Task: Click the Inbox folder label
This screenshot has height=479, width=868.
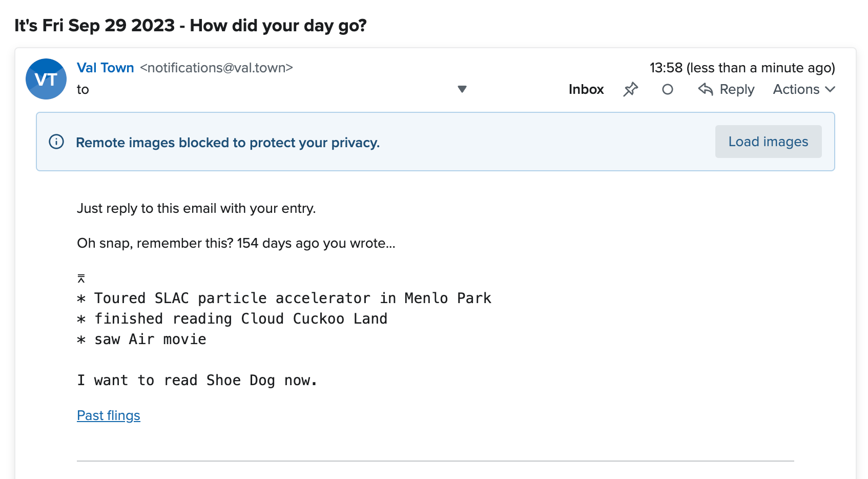Action: 586,89
